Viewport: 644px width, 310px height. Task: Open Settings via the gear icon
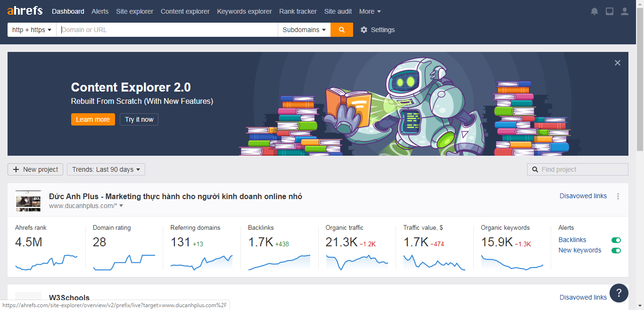[364, 30]
